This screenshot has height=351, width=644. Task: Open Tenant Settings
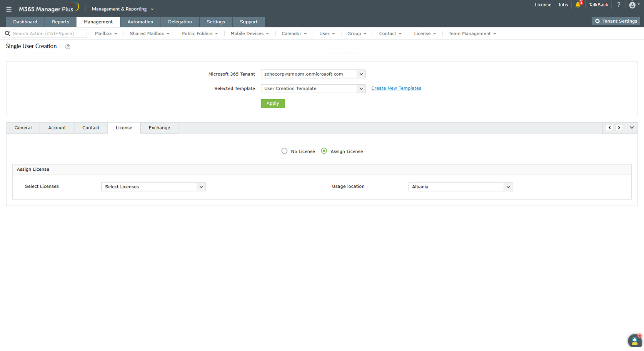[x=616, y=21]
